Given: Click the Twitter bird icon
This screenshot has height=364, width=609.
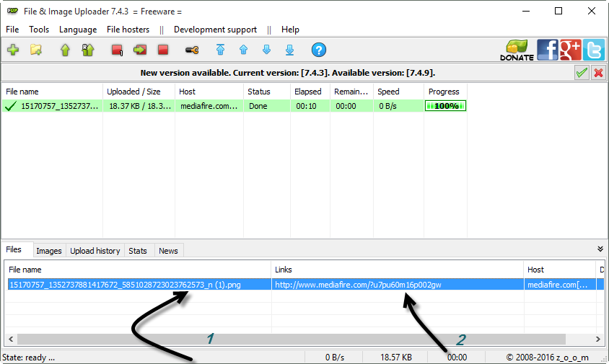Looking at the screenshot, I should (593, 50).
